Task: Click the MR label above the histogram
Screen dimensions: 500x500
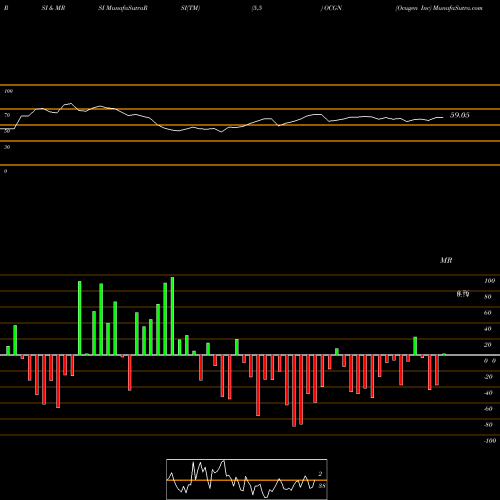Action: 446,260
